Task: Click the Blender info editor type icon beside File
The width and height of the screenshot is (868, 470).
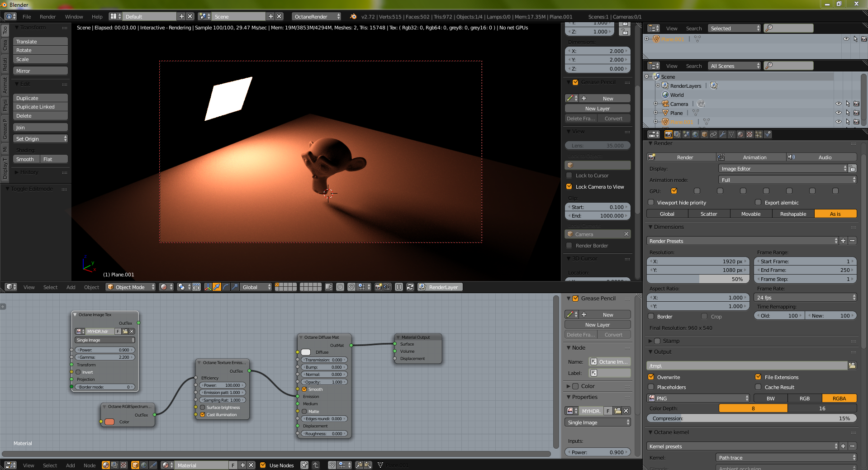Action: [x=10, y=16]
